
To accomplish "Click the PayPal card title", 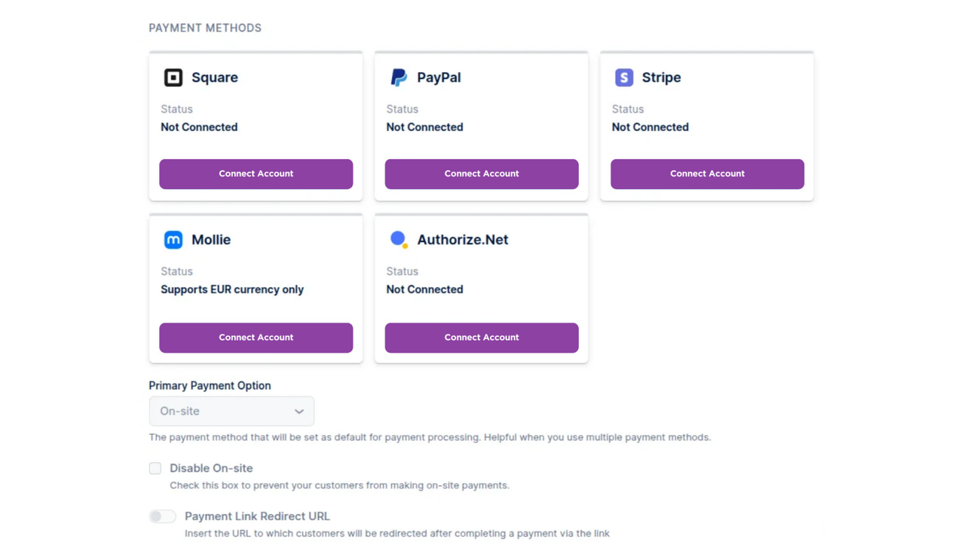I will point(438,78).
